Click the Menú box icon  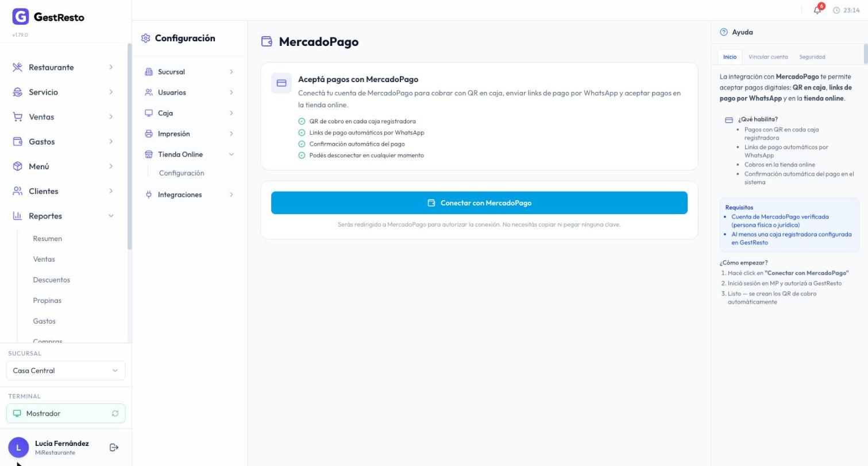pos(17,166)
